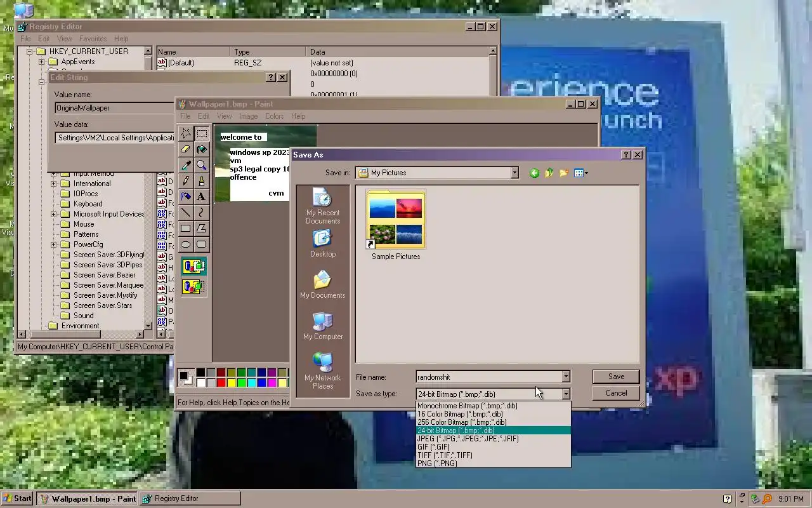Open Image menu in Paint
This screenshot has height=508, width=812.
pyautogui.click(x=248, y=116)
